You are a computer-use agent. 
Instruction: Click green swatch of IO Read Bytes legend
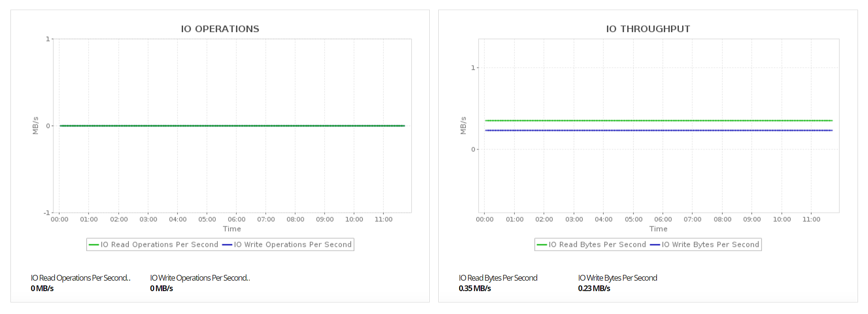pyautogui.click(x=542, y=245)
